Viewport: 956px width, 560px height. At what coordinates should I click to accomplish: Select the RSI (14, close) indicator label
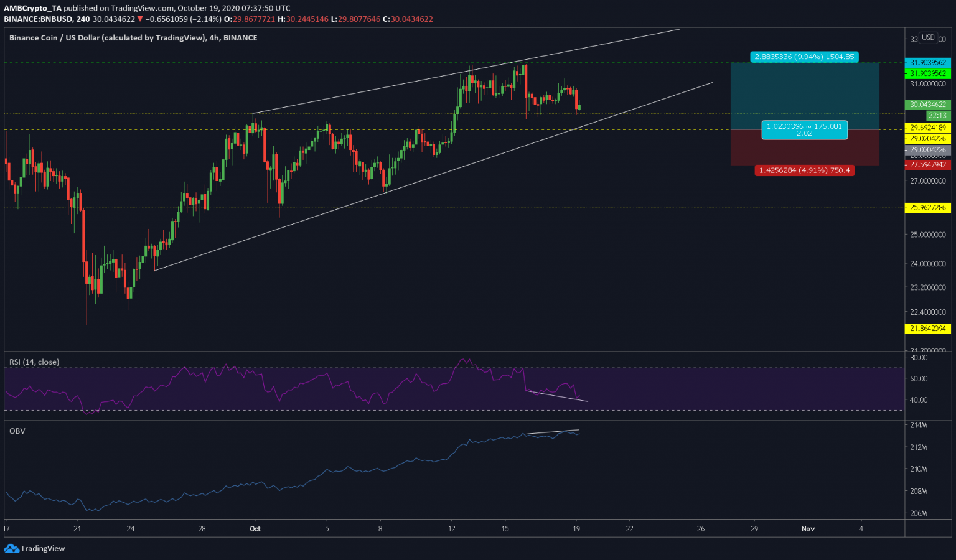click(34, 362)
